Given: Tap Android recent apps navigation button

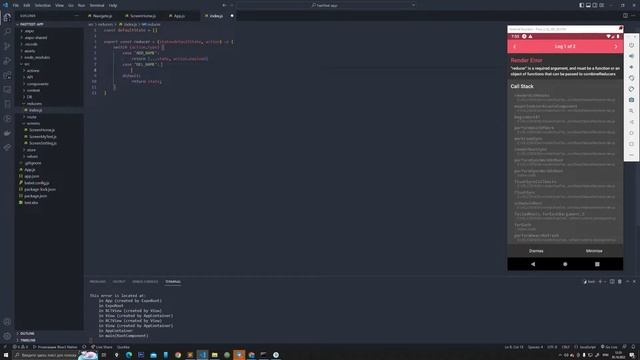Looking at the screenshot, I should pyautogui.click(x=597, y=264).
